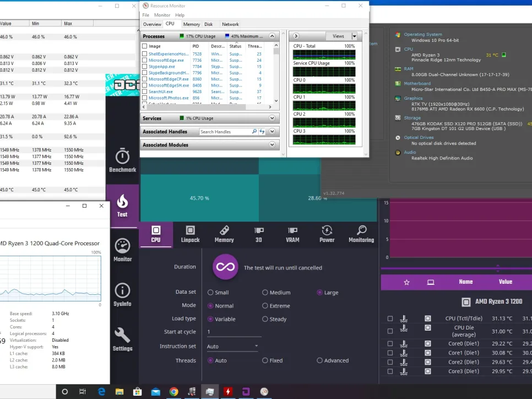
Task: Click the red lightning bolt taskbar icon
Action: (228, 391)
